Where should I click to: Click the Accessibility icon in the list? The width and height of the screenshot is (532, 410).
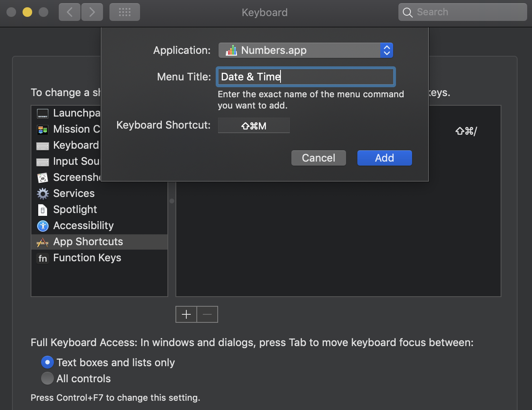click(43, 226)
